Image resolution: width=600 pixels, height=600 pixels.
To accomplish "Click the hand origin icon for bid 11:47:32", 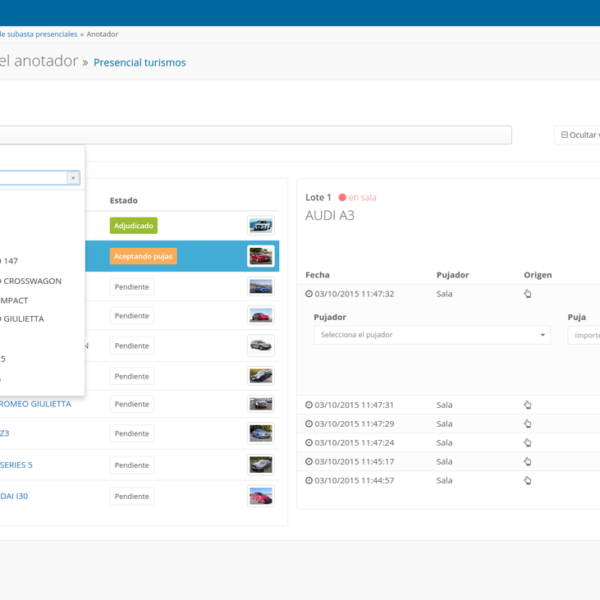I will (x=527, y=294).
